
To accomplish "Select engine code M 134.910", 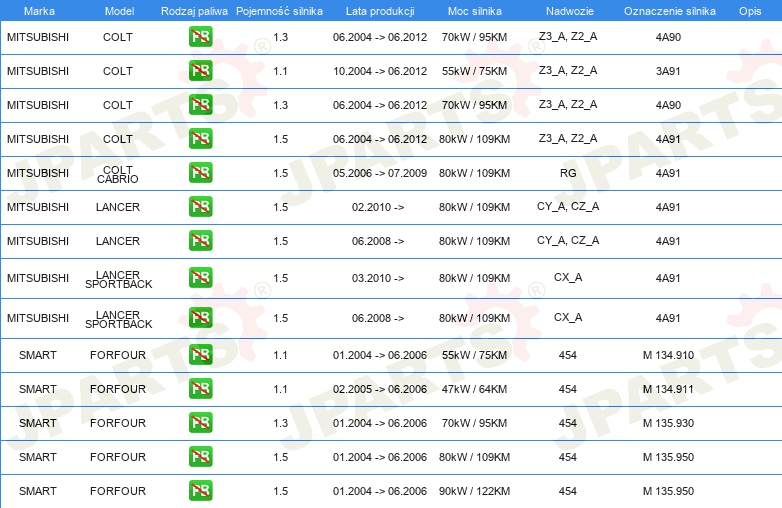I will pos(668,355).
